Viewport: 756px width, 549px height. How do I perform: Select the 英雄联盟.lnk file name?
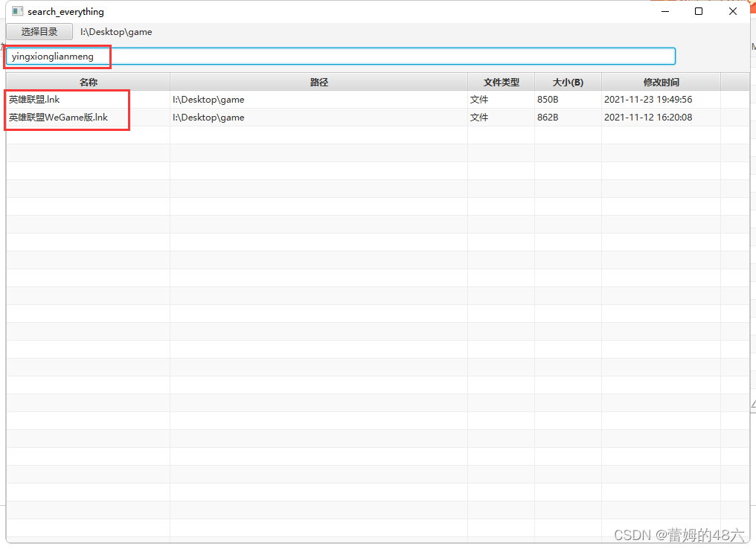(x=34, y=100)
